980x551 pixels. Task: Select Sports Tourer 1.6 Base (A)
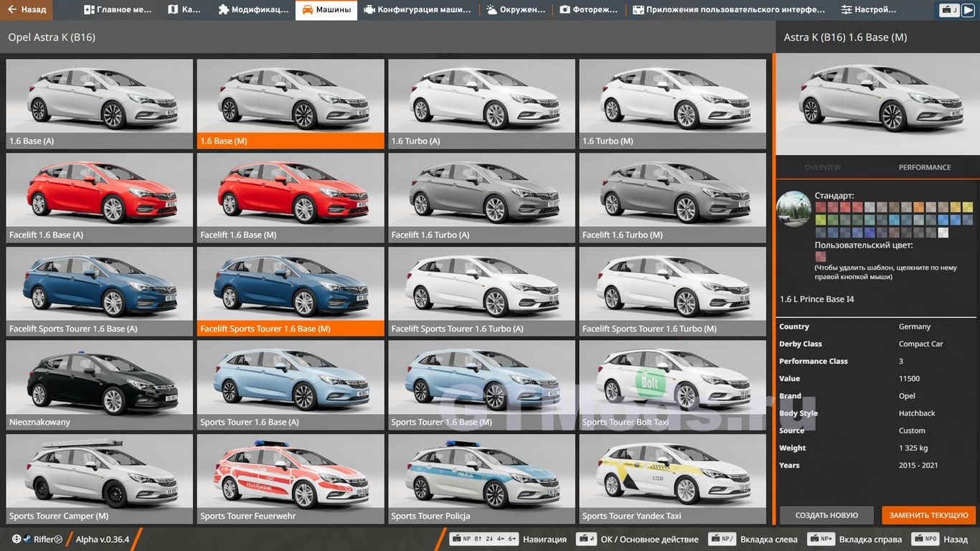[x=291, y=385]
